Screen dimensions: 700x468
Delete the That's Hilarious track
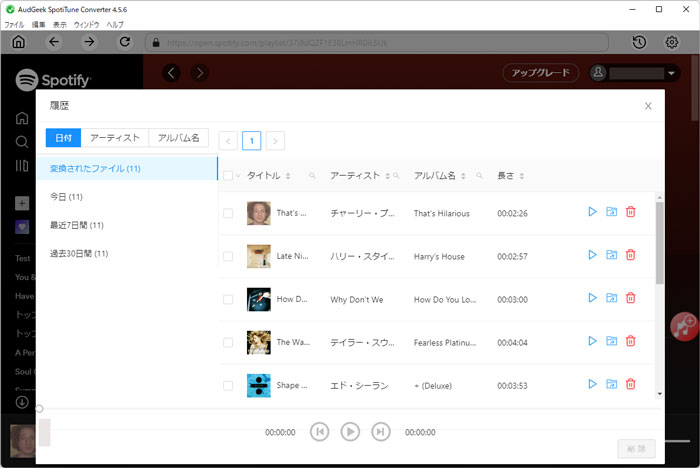630,212
